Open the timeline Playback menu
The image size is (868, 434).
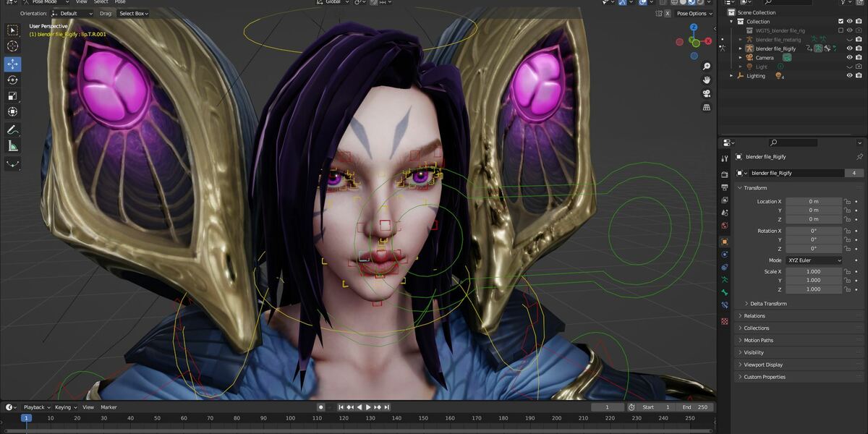[x=36, y=407]
